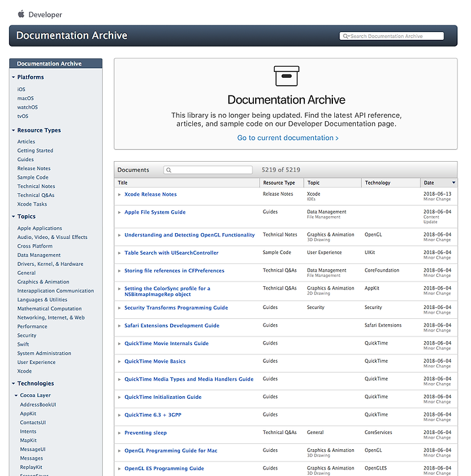Open QuickTime Movie Internals Guide

[167, 343]
